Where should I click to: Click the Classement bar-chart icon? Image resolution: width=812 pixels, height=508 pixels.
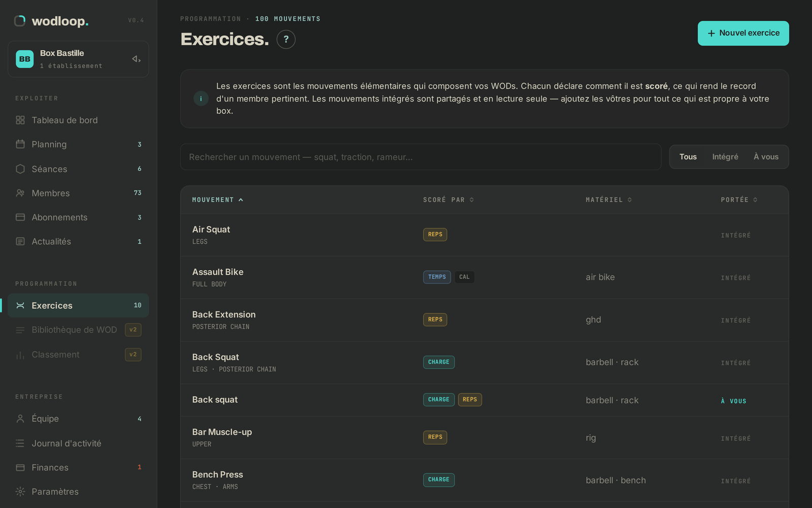(20, 355)
